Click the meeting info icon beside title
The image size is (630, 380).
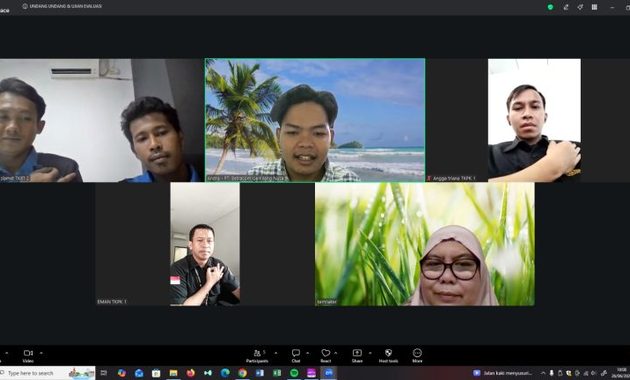tap(25, 6)
